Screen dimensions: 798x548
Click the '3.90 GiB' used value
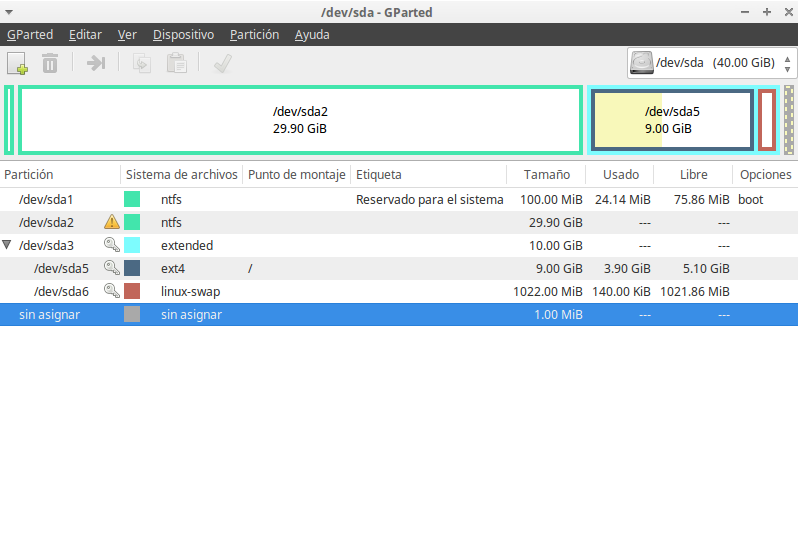point(627,268)
